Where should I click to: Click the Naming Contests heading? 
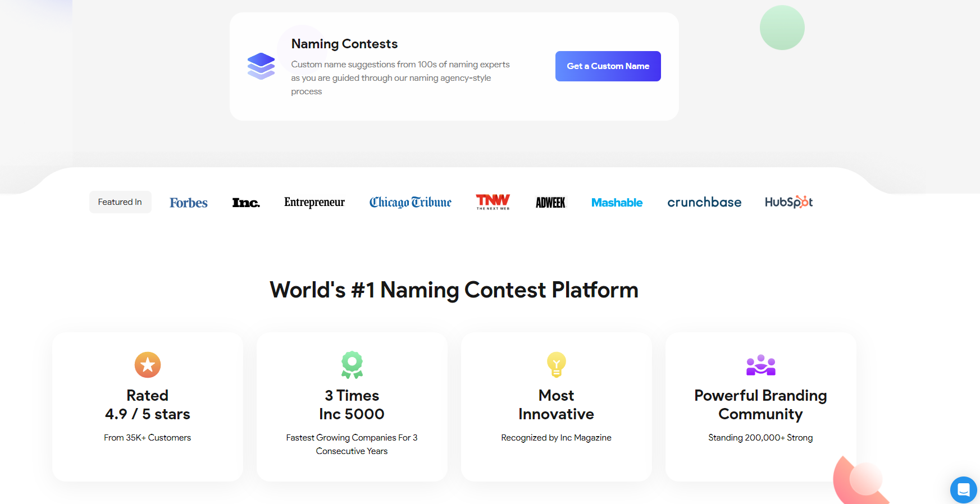[344, 44]
